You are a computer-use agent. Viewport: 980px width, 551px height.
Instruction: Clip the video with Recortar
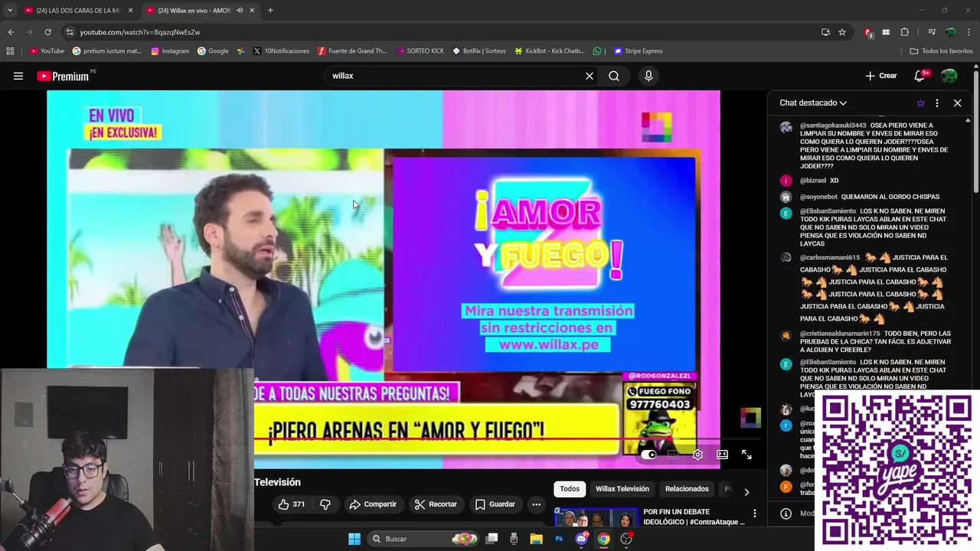[x=436, y=504]
